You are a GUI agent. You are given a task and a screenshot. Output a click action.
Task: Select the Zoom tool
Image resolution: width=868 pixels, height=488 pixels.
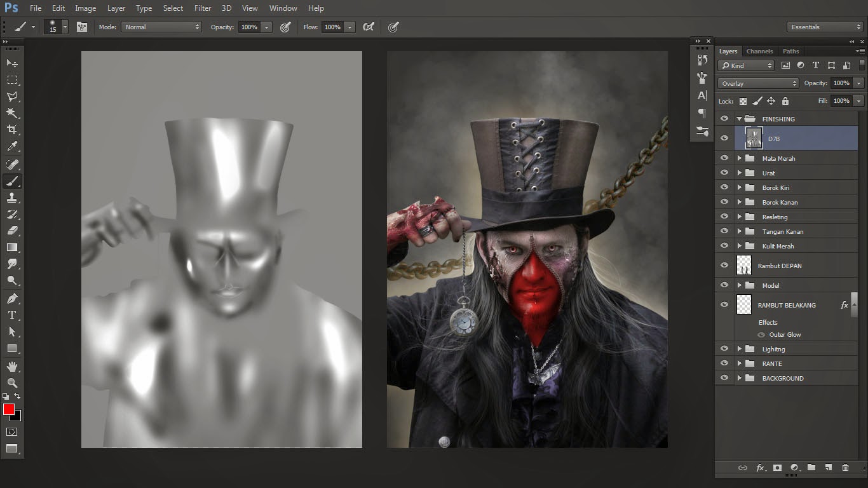coord(12,383)
